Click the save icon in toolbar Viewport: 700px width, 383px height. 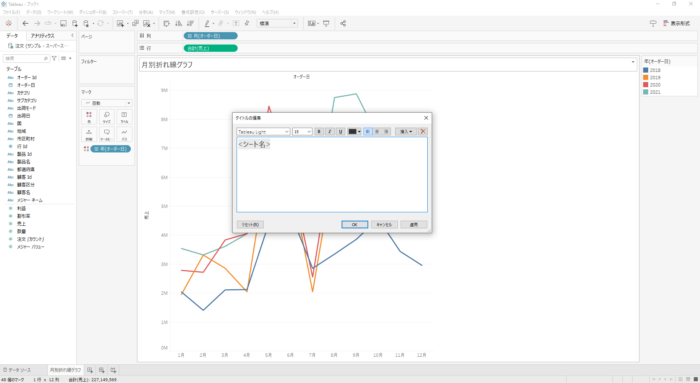[x=63, y=24]
